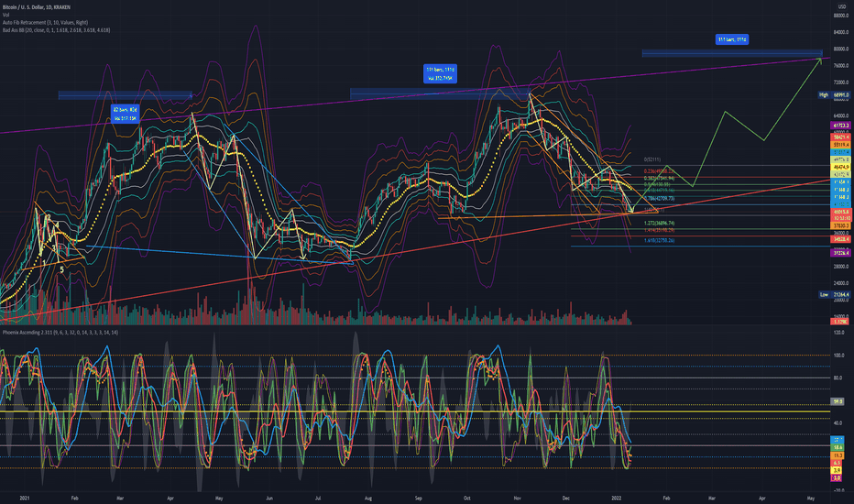Select the orange 19.3 oscillator value tag
854x504 pixels.
pos(838,455)
